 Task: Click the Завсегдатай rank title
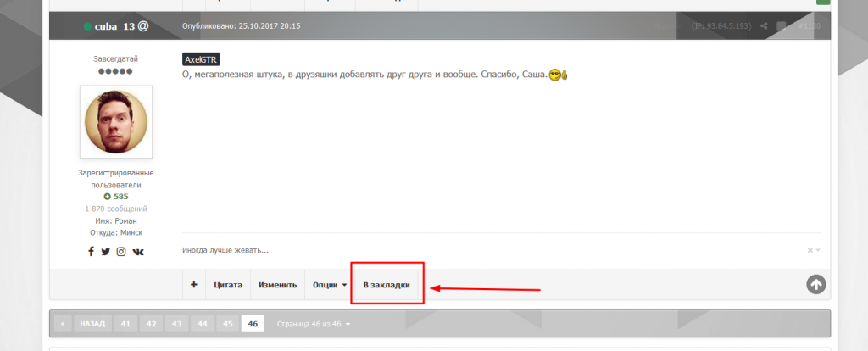[x=116, y=58]
